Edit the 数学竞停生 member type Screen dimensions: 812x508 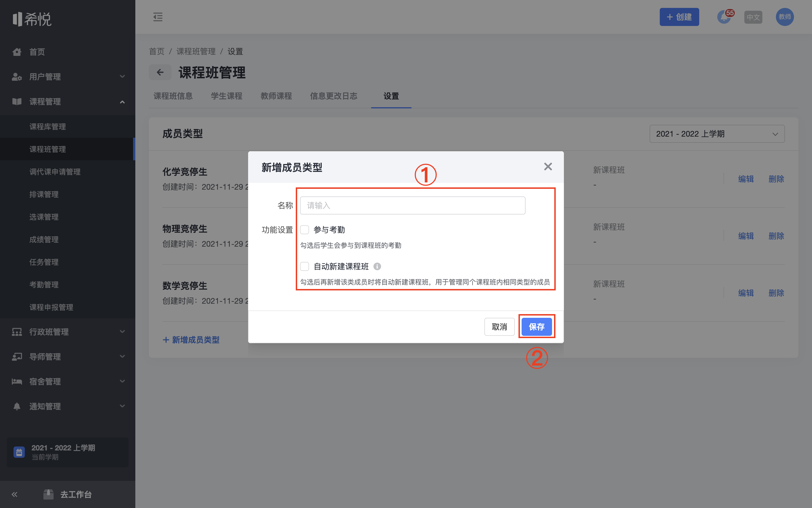pyautogui.click(x=746, y=293)
